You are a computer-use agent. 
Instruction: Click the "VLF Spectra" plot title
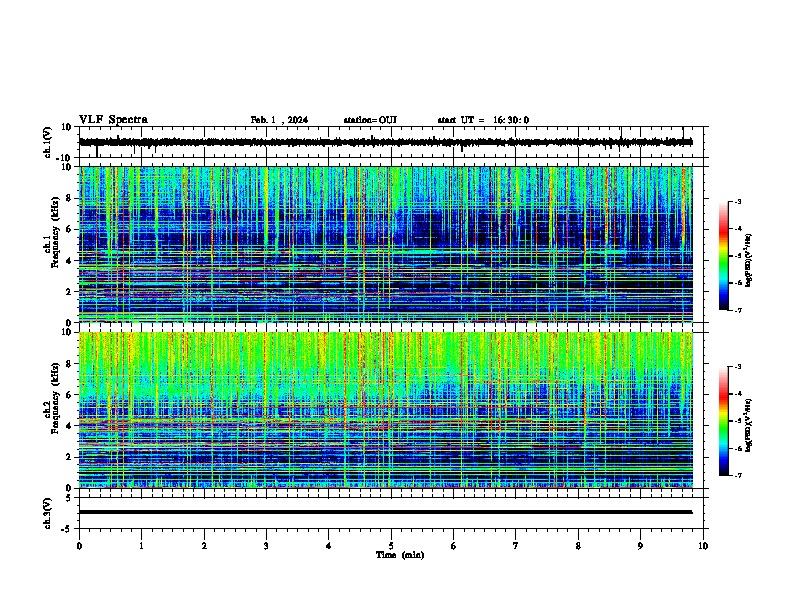(113, 120)
